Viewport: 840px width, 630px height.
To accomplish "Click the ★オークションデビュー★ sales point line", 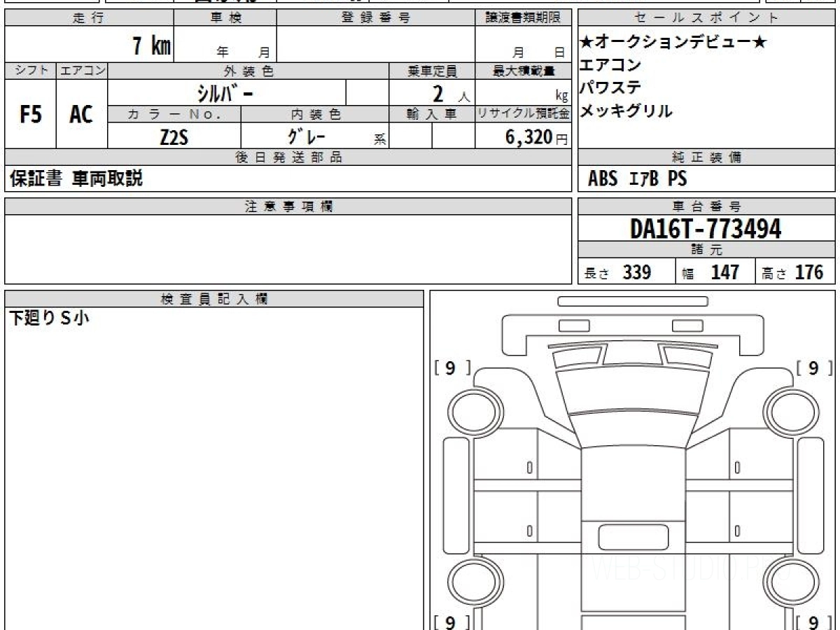I will coord(673,43).
